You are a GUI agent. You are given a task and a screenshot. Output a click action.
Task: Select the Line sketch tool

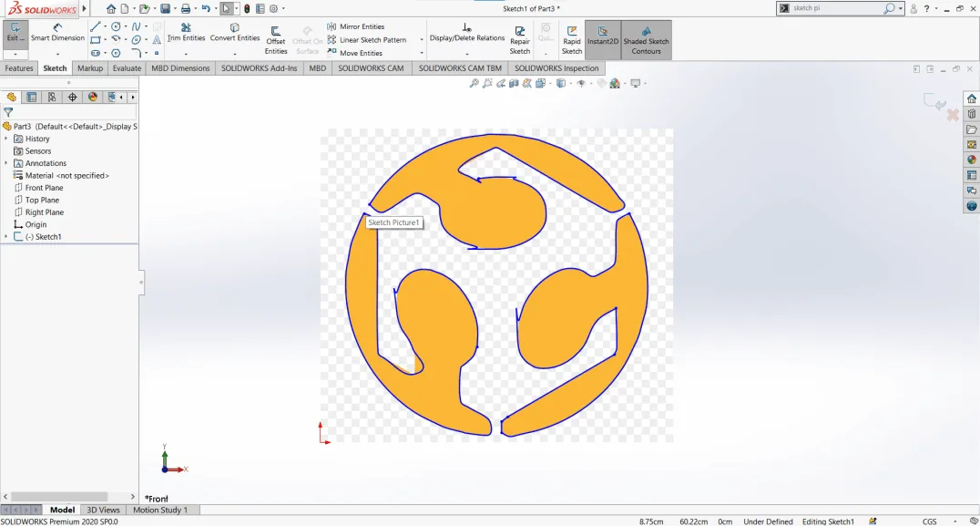tap(96, 27)
